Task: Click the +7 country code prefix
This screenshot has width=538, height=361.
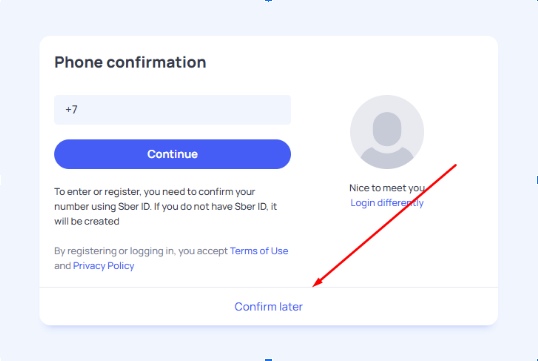Action: [x=71, y=109]
